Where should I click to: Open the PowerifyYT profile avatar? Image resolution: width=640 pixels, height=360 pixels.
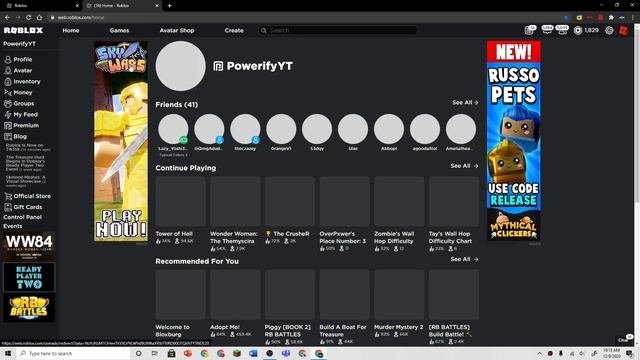pyautogui.click(x=180, y=66)
